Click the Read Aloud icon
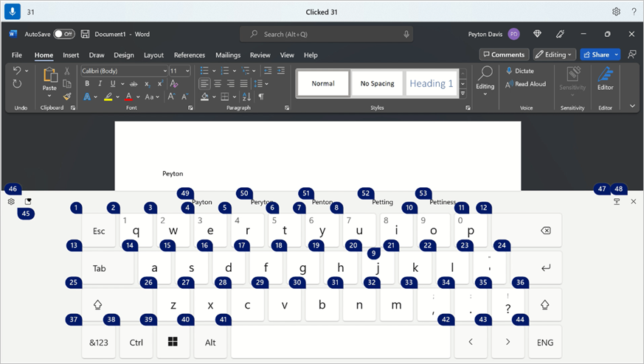This screenshot has width=644, height=364. tap(509, 84)
